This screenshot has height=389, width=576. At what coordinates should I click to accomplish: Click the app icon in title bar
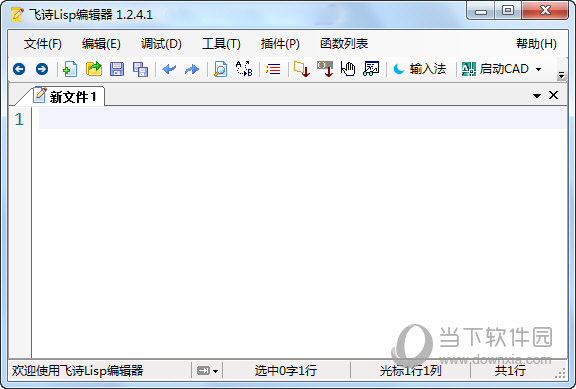[17, 15]
